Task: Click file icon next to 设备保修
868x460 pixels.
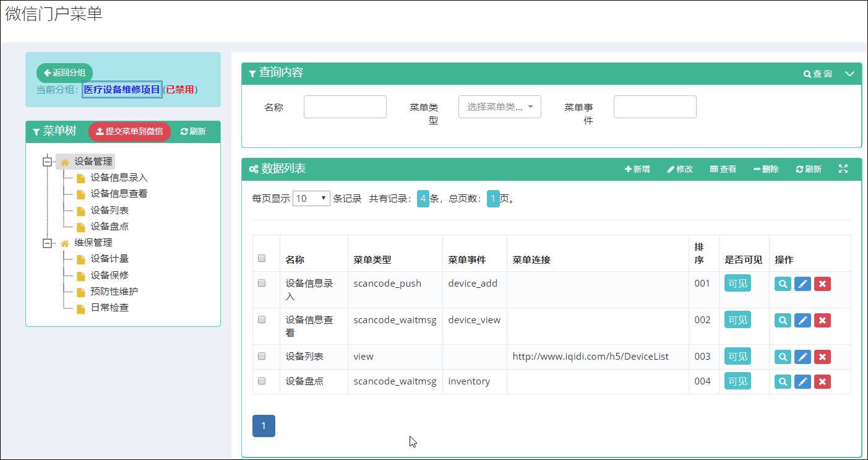Action: pos(80,276)
